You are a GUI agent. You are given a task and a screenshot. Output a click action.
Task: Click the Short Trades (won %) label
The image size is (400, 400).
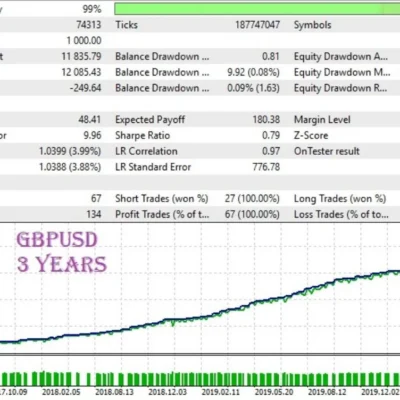point(162,198)
